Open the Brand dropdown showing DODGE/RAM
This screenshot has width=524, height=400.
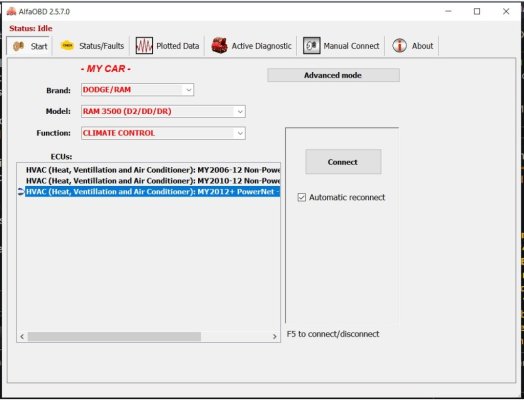click(137, 90)
